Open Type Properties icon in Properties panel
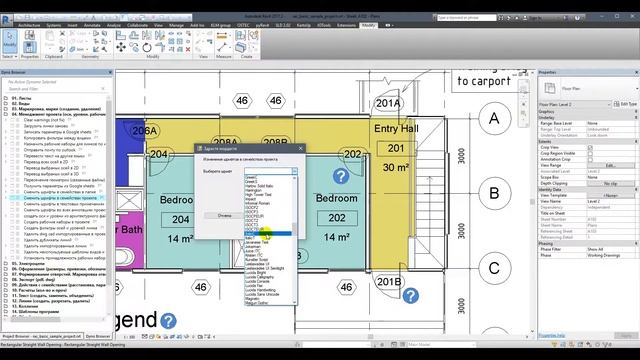This screenshot has width=640, height=360. [29, 35]
